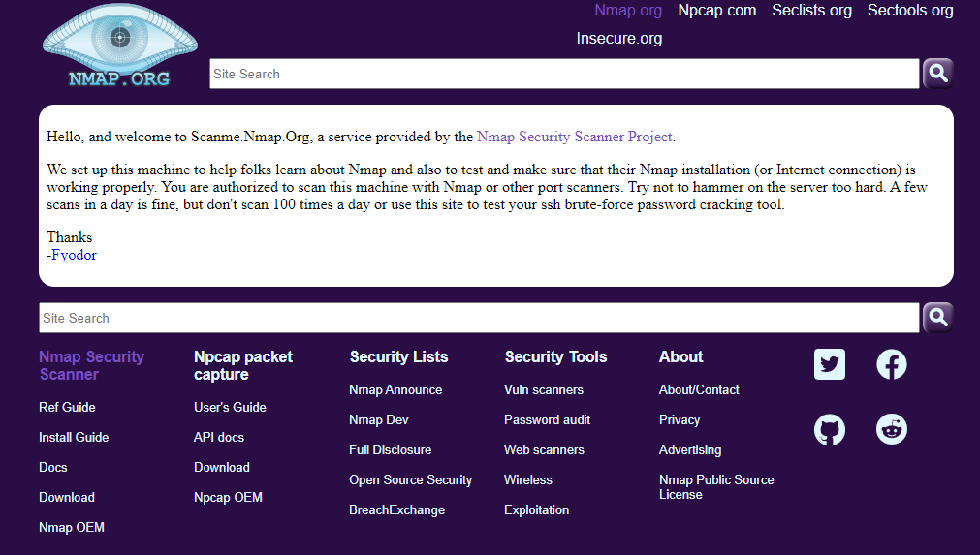Open the GitHub social icon
980x555 pixels.
[830, 429]
